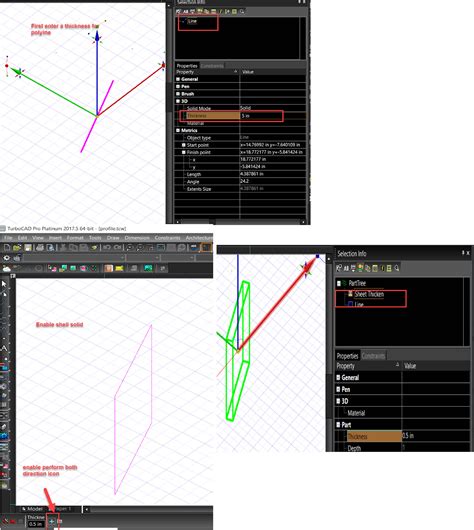Choose the Select arrow tool in the side toolbar
474x530 pixels.
(4, 284)
